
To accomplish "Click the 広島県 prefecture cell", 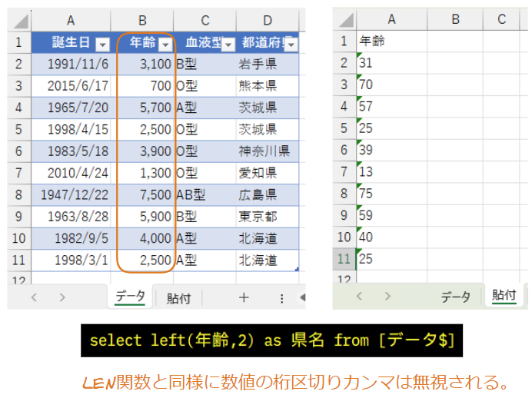I will click(268, 195).
